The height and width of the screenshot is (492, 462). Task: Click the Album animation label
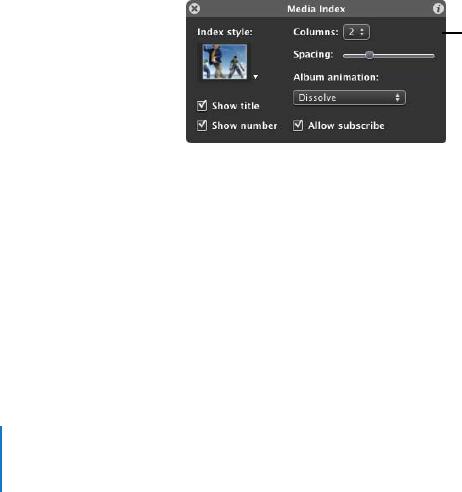coord(336,77)
